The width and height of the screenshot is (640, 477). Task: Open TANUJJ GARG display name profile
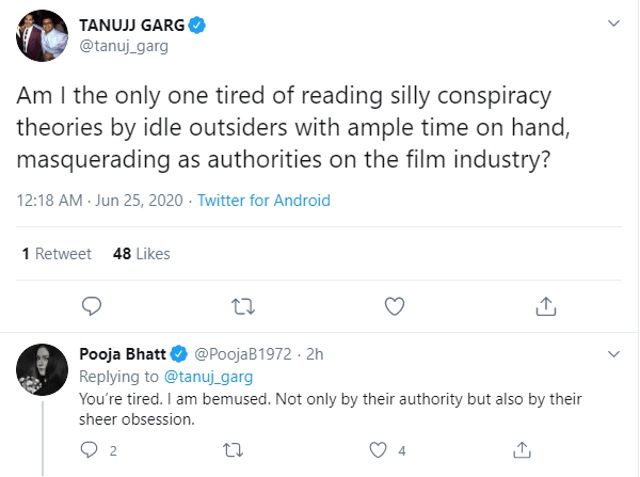(132, 25)
